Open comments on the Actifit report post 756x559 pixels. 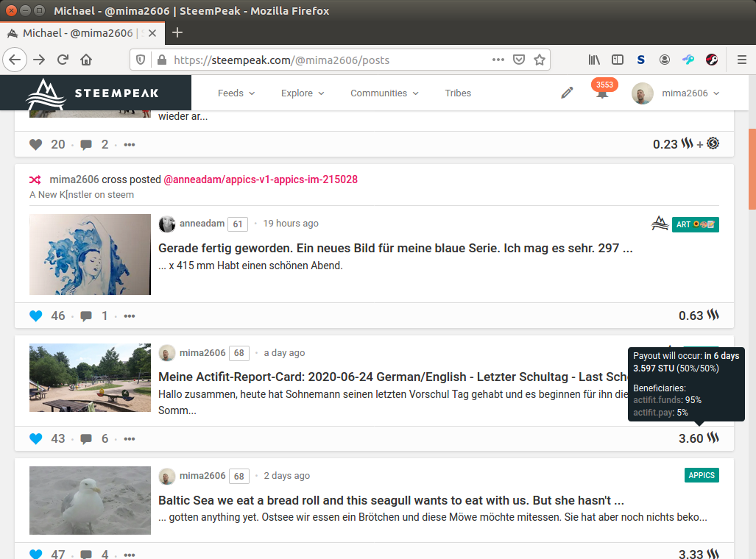point(86,439)
